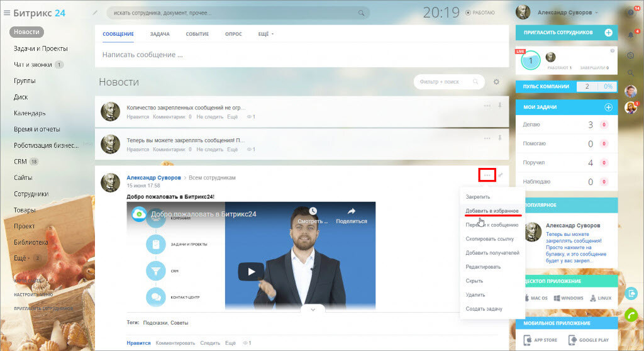Image resolution: width=644 pixels, height=351 pixels.
Task: Click the LIVE working-time counter circle
Action: (x=530, y=61)
